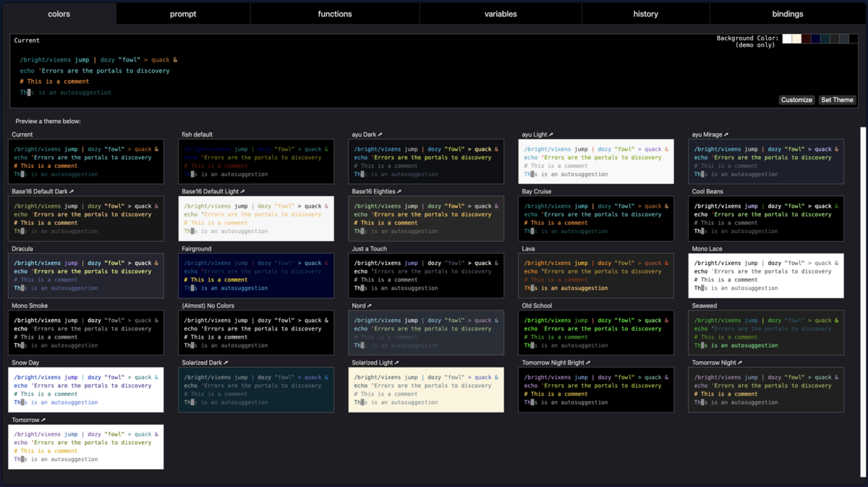Go to the bindings tab

pyautogui.click(x=788, y=14)
